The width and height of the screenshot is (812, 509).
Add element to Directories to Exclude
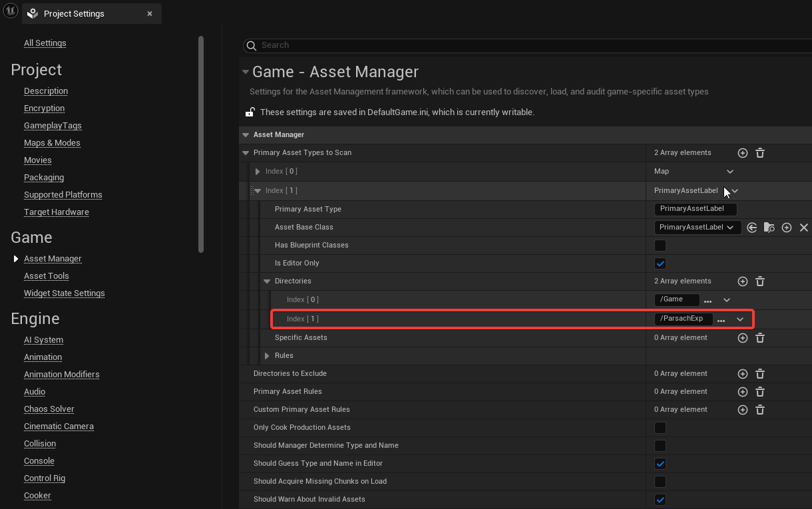(743, 374)
